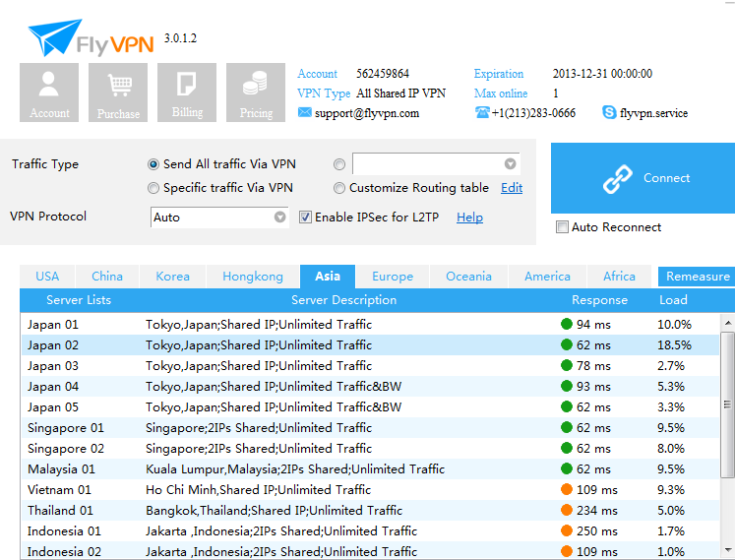
Task: Click the telephone icon
Action: coord(482,112)
